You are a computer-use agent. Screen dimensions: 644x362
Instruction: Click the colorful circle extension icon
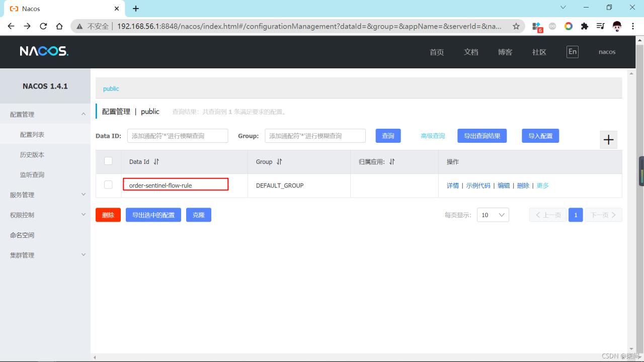569,26
